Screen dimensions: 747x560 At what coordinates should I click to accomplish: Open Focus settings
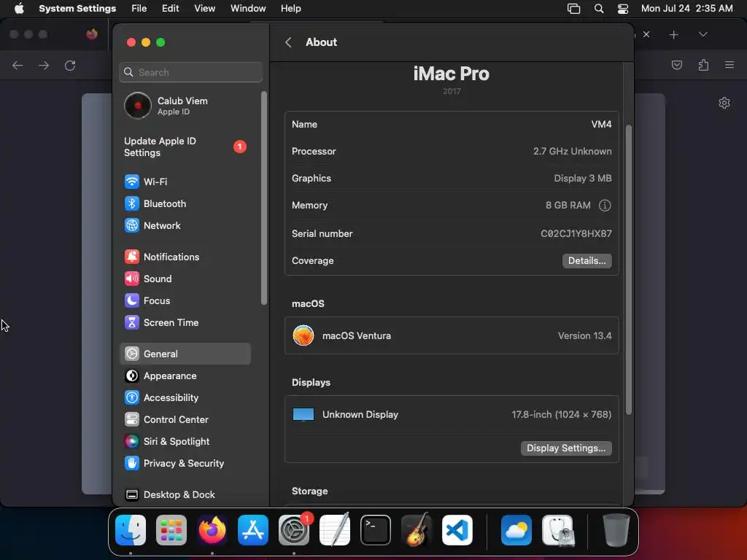[185, 300]
